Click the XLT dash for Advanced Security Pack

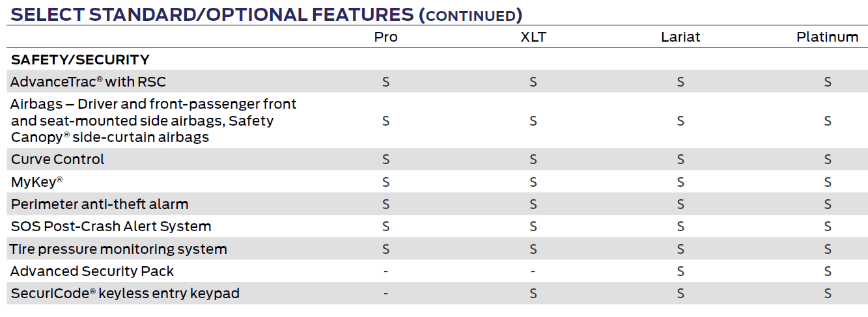533,271
